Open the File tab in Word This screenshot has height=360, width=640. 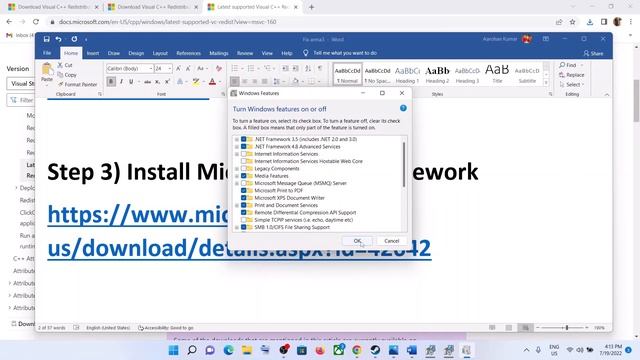tap(47, 53)
